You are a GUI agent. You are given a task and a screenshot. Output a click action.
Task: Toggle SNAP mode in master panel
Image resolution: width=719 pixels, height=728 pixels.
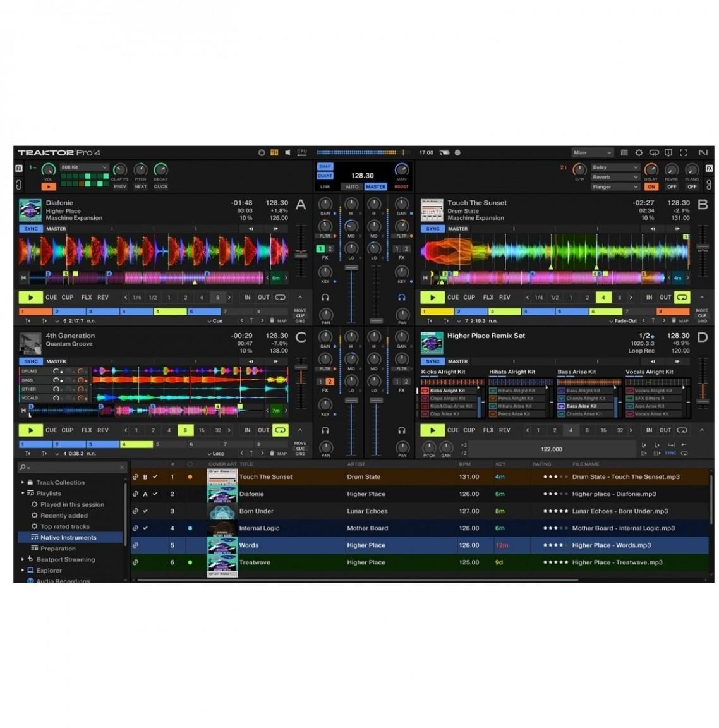pos(325,167)
